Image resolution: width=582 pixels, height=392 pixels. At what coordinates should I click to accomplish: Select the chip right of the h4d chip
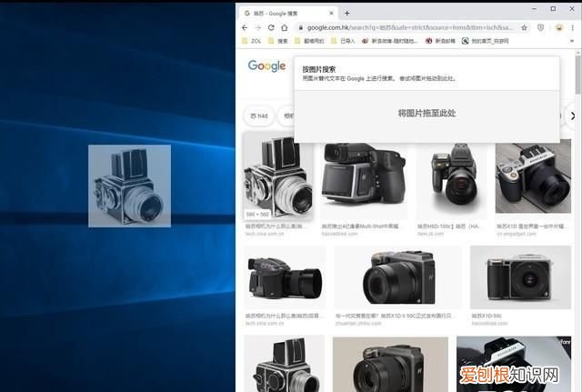click(x=286, y=116)
